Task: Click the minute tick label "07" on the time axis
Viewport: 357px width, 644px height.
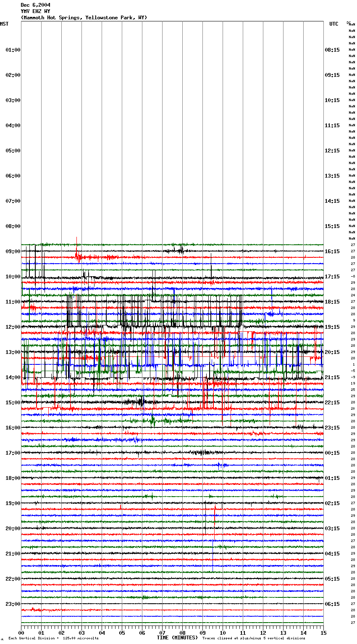Action: coord(163,633)
